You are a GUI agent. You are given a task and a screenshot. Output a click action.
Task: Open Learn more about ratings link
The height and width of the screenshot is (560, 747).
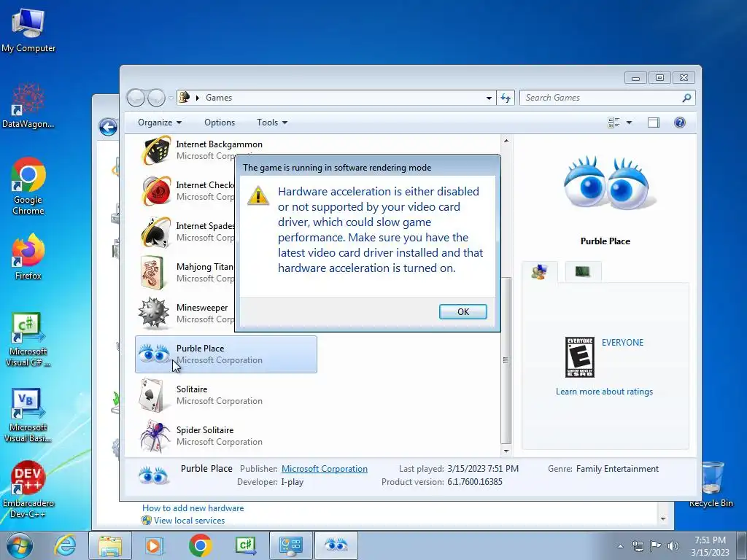(604, 392)
